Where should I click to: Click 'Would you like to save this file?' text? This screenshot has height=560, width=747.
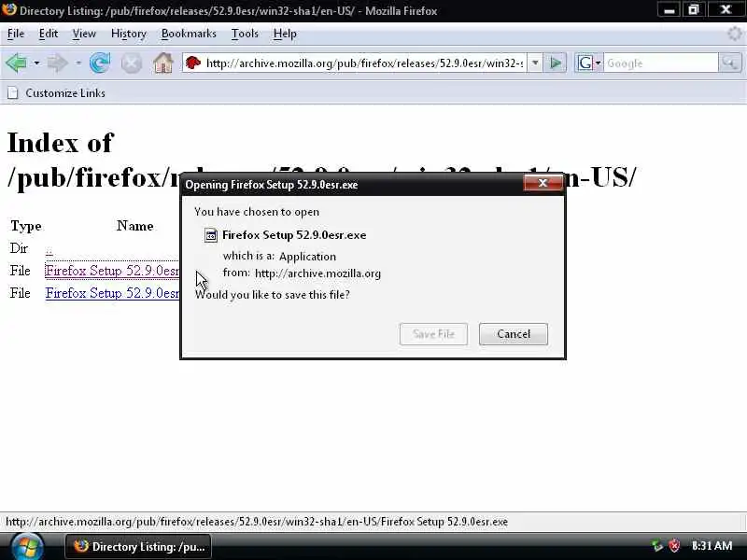[272, 295]
